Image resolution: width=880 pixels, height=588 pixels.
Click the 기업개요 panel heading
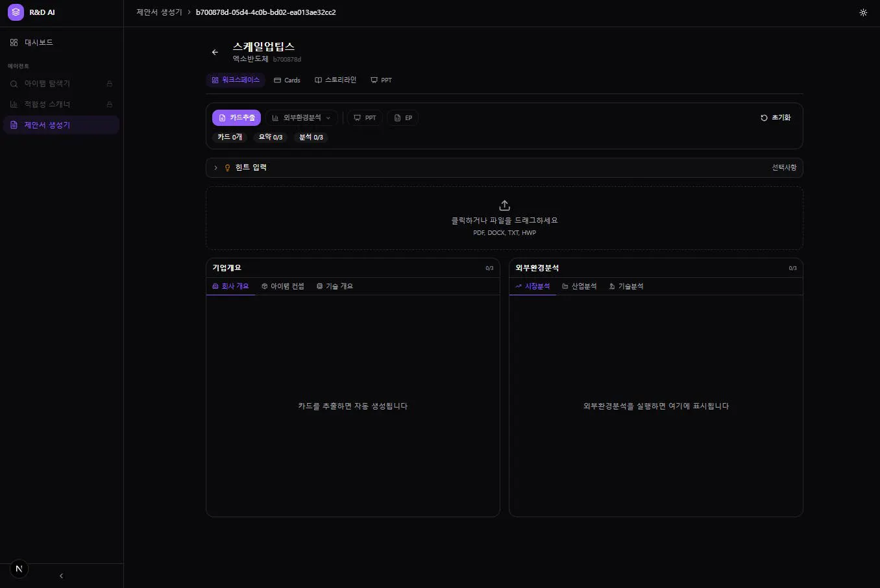pos(227,268)
